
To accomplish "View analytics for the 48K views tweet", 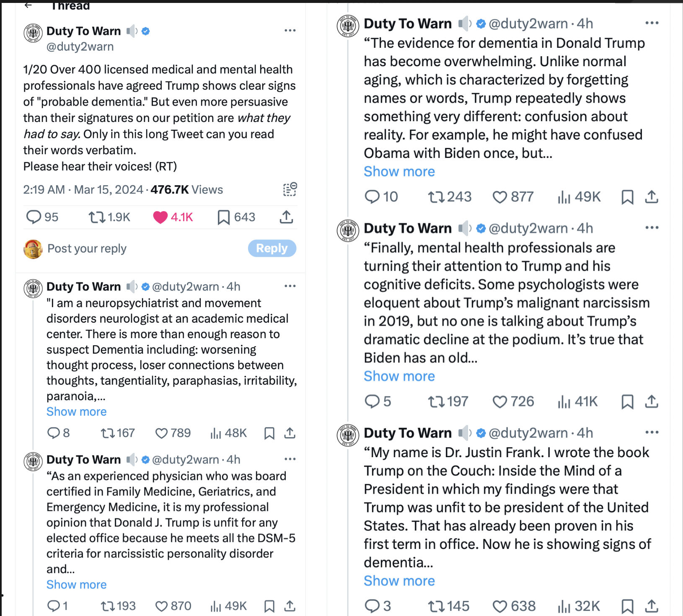I will (216, 433).
